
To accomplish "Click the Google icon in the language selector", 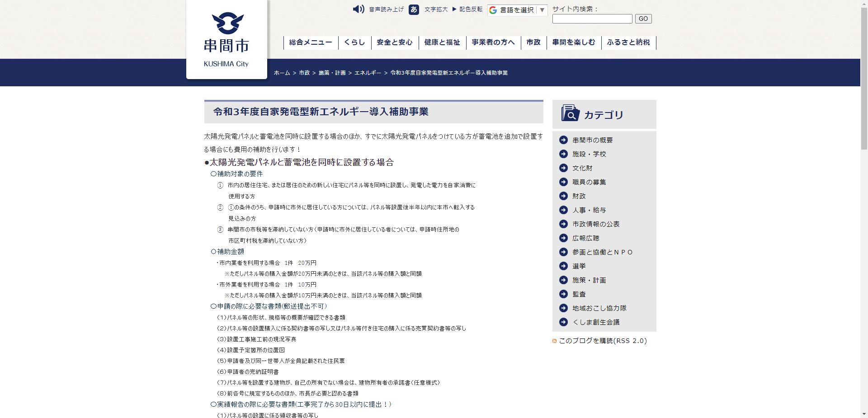I will (492, 10).
